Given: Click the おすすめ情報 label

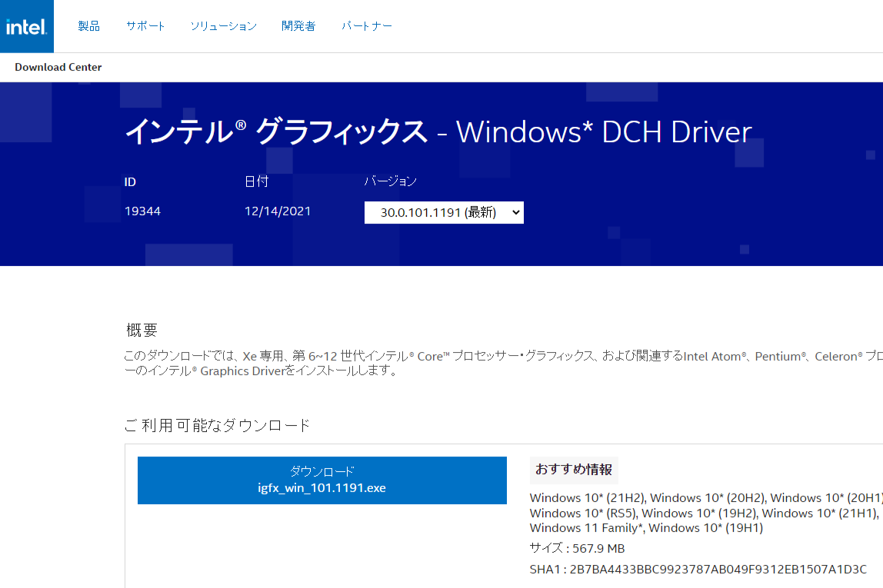Looking at the screenshot, I should [574, 470].
